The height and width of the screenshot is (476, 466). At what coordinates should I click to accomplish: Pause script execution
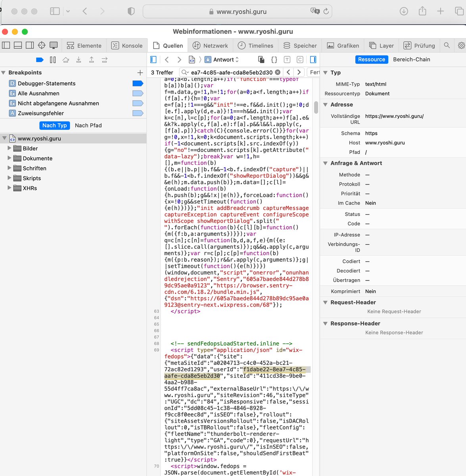(53, 60)
